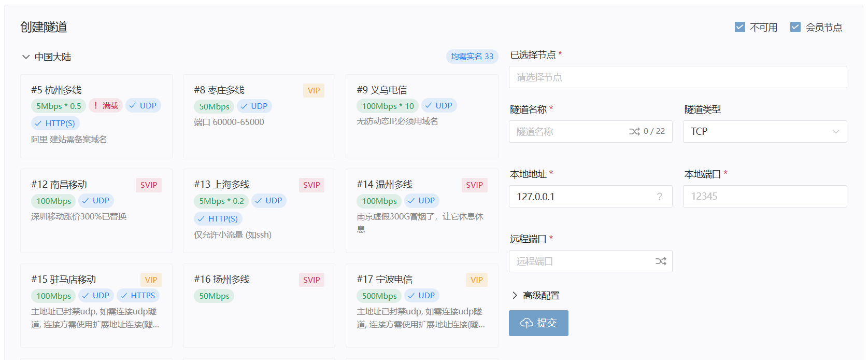The image size is (868, 360).
Task: Select node #9 义乌电信
Action: point(421,135)
